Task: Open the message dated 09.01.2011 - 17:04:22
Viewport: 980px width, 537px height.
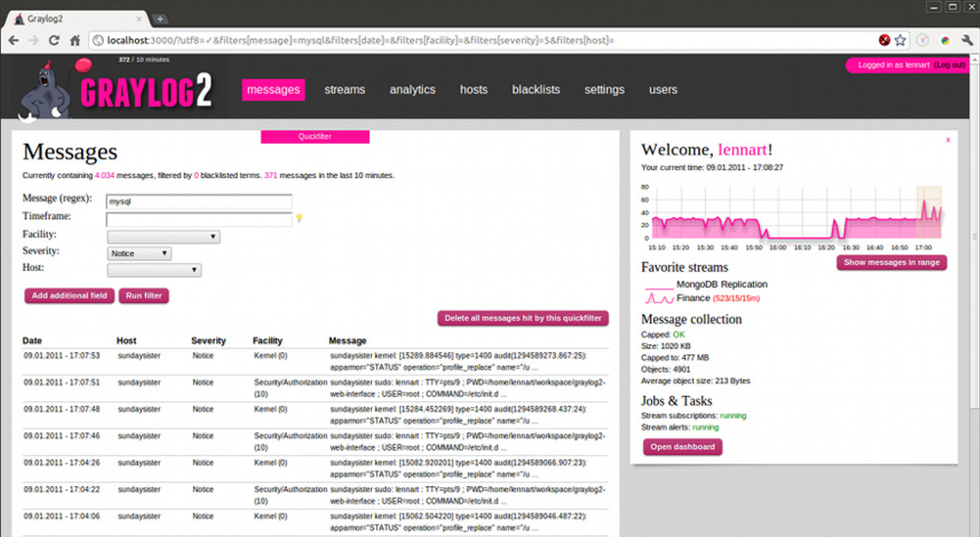Action: 315,496
